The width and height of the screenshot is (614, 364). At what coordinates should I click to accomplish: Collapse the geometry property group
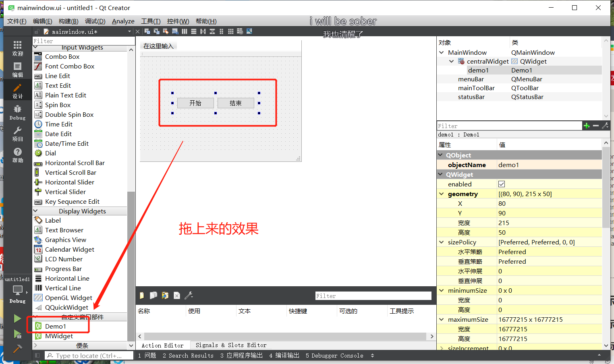click(x=441, y=194)
